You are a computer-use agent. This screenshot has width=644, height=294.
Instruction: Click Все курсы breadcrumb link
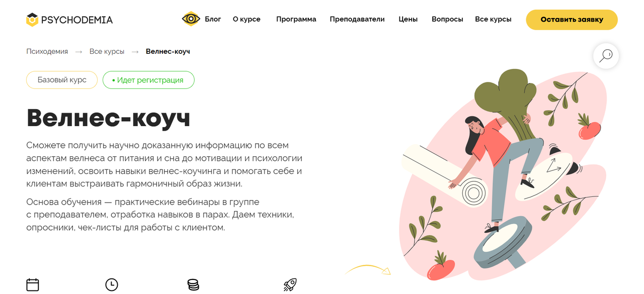(107, 51)
